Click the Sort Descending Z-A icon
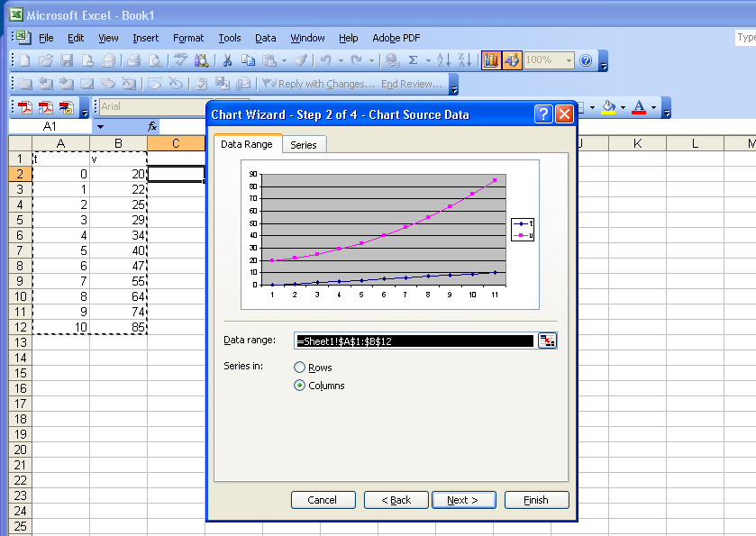 [x=465, y=60]
